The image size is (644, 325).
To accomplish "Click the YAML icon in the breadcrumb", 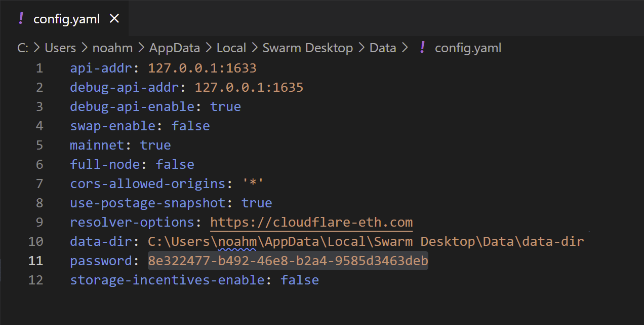I will 422,48.
